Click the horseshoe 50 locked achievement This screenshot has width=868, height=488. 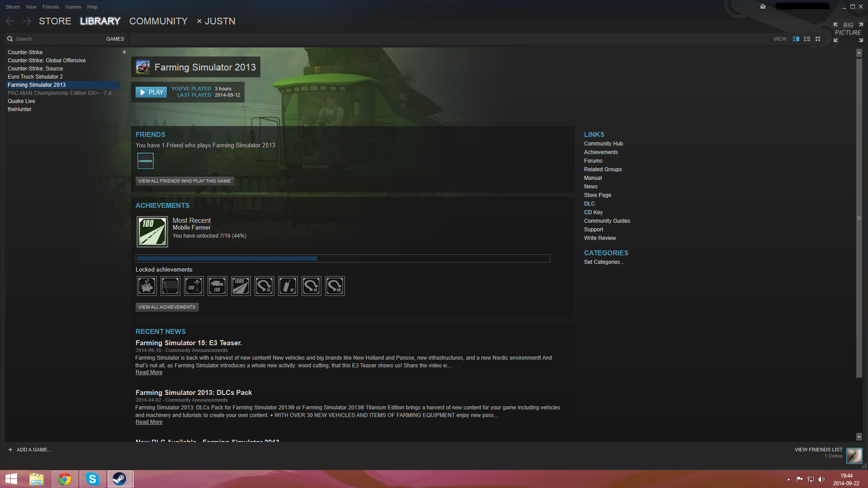tap(311, 286)
